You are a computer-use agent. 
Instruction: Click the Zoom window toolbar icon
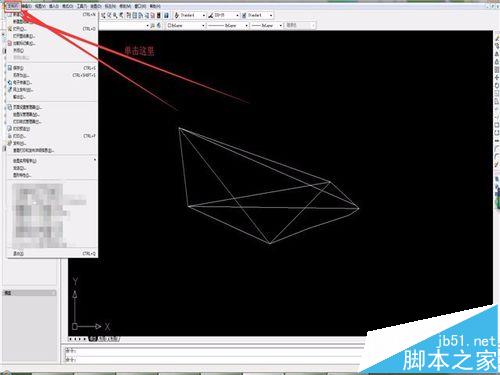pyautogui.click(x=115, y=15)
